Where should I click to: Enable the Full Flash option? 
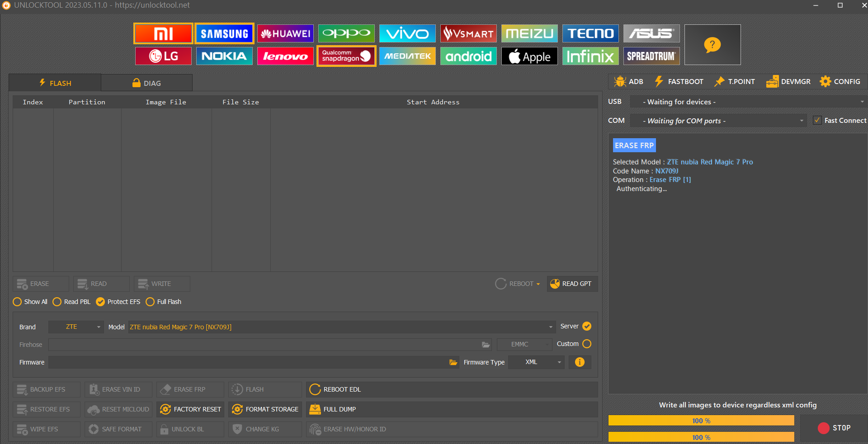(163, 302)
